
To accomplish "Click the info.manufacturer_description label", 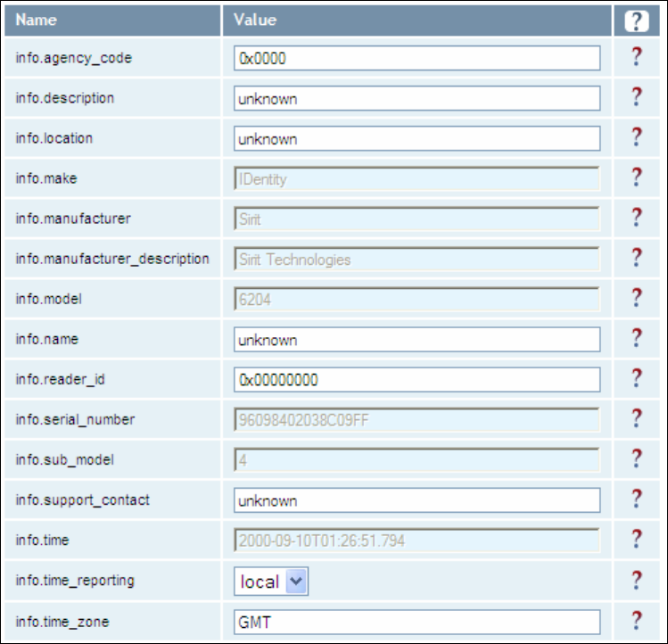I will tap(112, 260).
